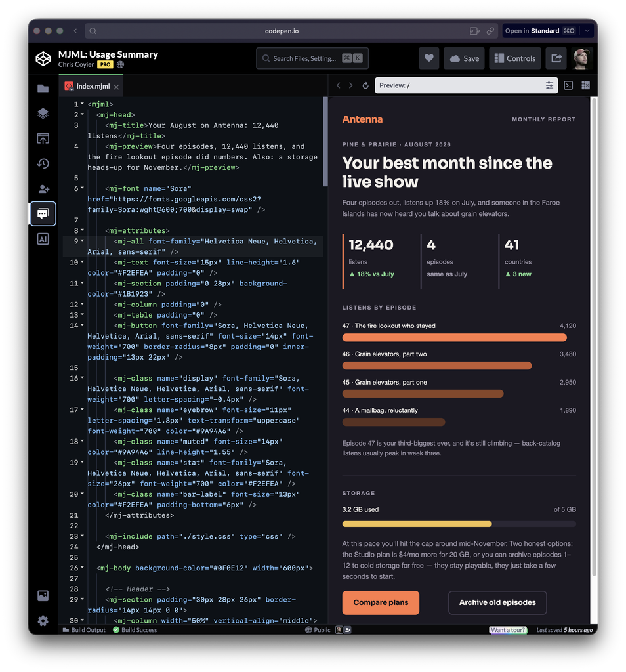Viewport: 626px width, 672px height.
Task: Collapse mj-font fold arrow on line 6
Action: pyautogui.click(x=82, y=188)
